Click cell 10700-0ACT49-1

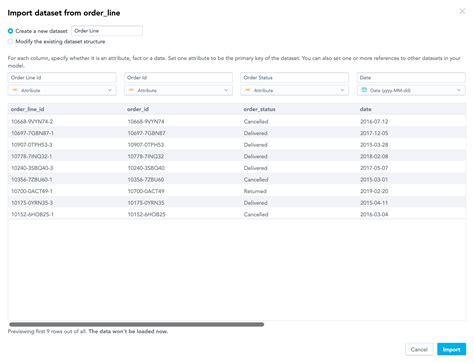point(32,191)
